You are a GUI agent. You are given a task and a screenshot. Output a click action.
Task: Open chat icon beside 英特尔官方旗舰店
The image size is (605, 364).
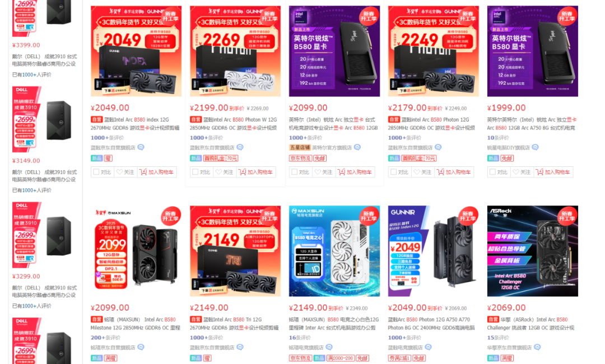357,147
